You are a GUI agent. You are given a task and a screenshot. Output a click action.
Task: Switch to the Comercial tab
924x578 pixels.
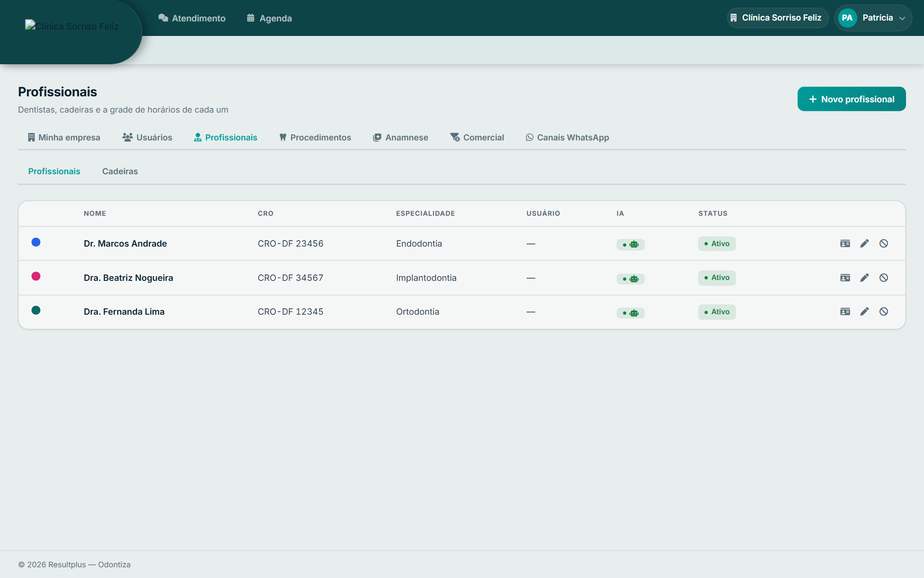[477, 137]
